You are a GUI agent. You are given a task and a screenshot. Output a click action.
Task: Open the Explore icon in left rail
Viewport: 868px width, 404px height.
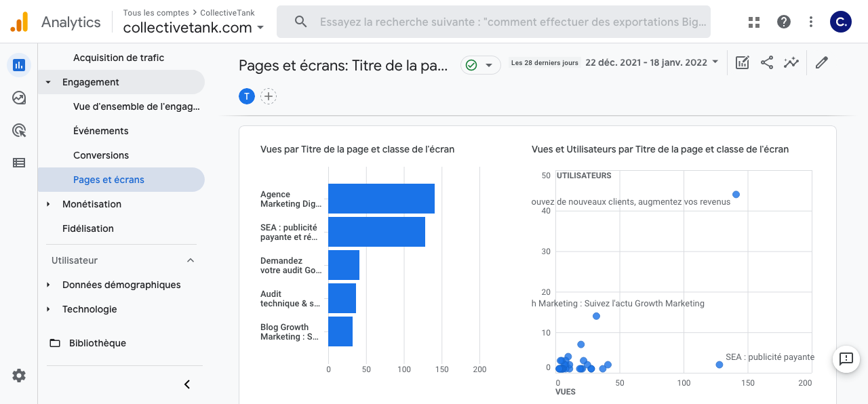tap(19, 98)
